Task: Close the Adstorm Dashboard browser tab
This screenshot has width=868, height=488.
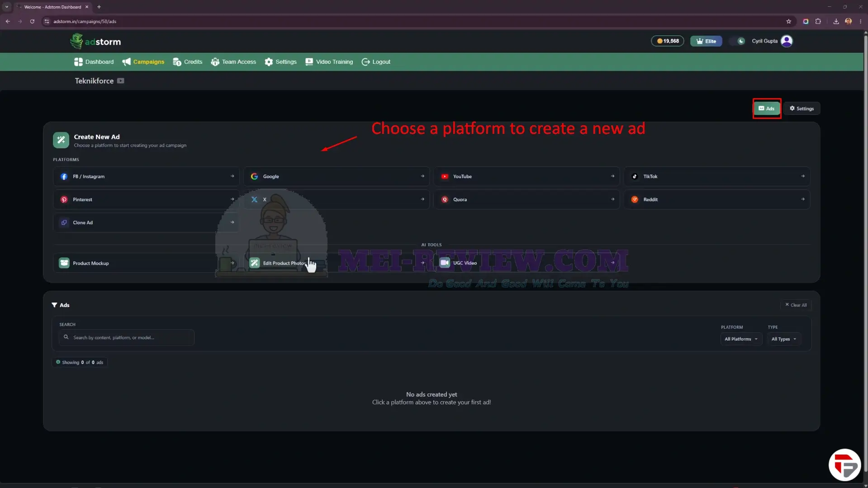Action: (x=87, y=7)
